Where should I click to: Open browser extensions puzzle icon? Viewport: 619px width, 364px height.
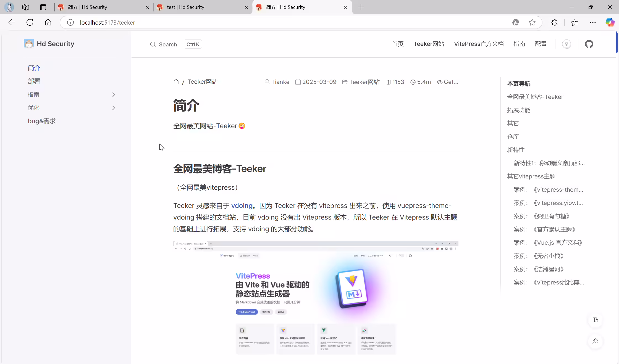[554, 22]
